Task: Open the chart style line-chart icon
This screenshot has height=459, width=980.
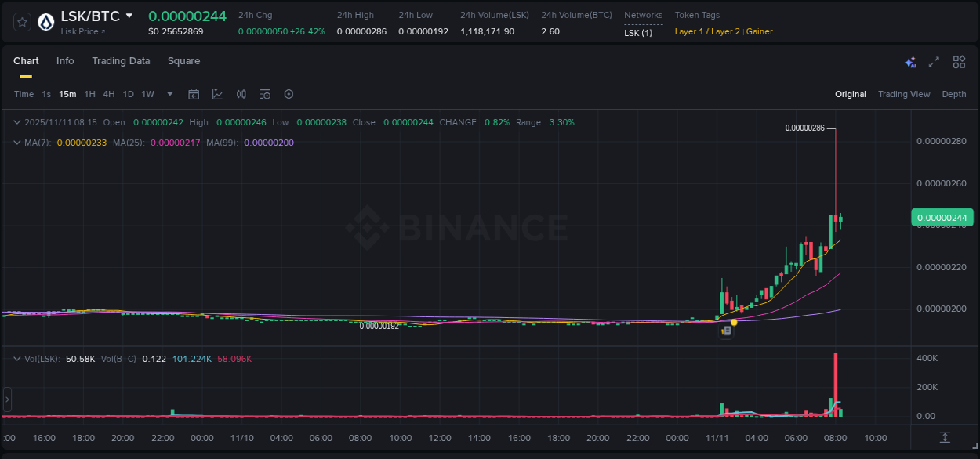Action: 217,94
